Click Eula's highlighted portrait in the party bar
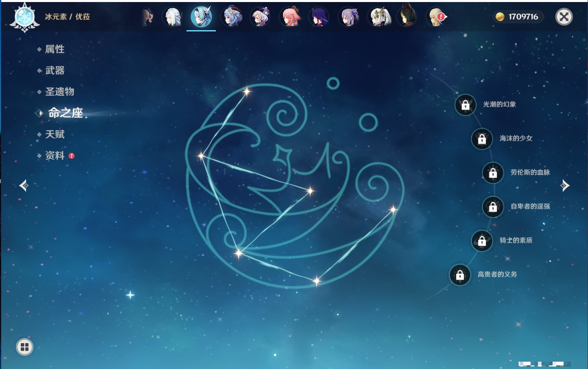The width and height of the screenshot is (588, 369). (x=201, y=17)
